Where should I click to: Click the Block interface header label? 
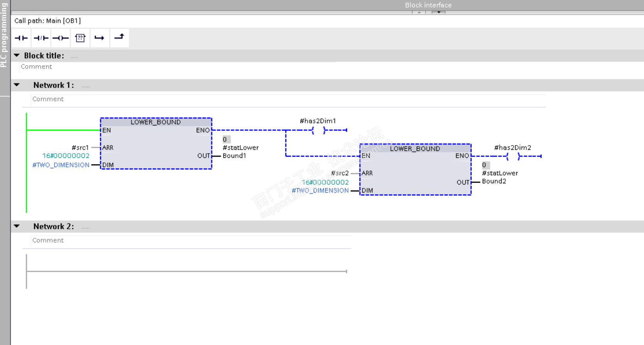point(428,5)
